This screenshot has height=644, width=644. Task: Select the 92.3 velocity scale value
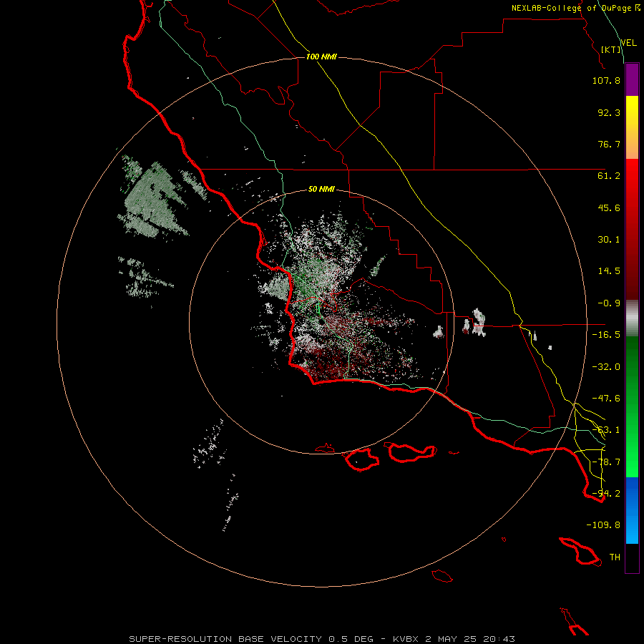[609, 112]
